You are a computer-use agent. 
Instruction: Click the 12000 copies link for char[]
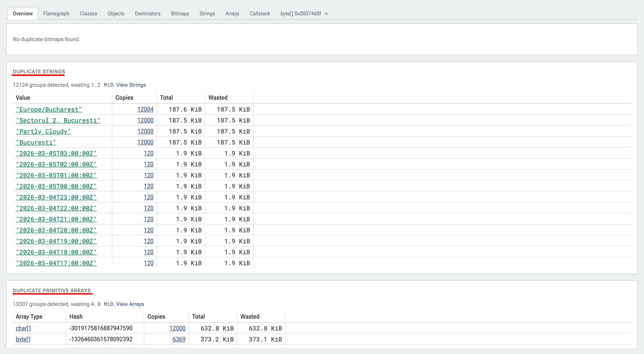click(177, 328)
